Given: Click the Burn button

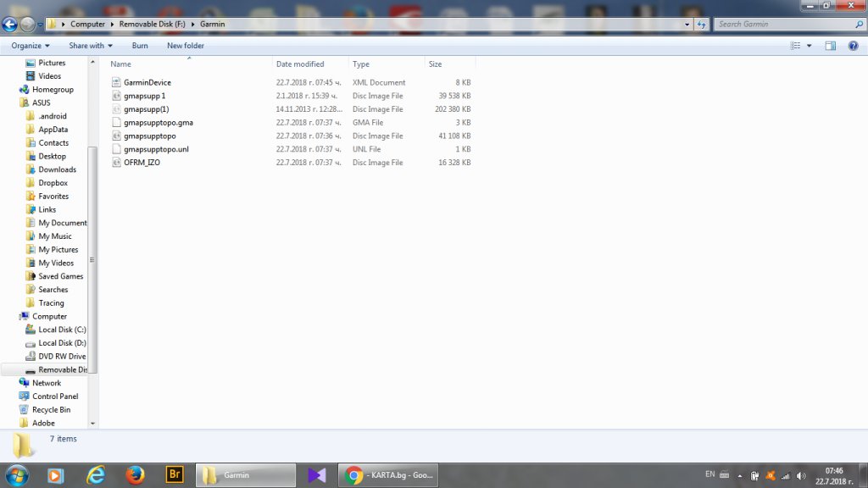Looking at the screenshot, I should (140, 46).
